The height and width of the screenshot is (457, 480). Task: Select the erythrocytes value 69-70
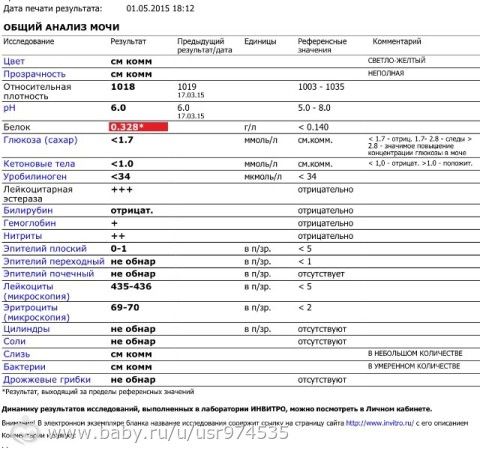coord(125,307)
